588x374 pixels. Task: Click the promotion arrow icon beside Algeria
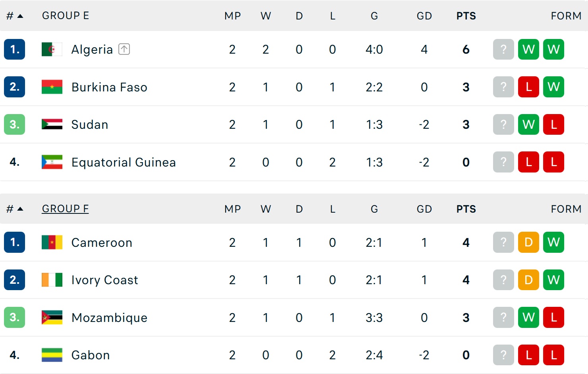(x=124, y=49)
